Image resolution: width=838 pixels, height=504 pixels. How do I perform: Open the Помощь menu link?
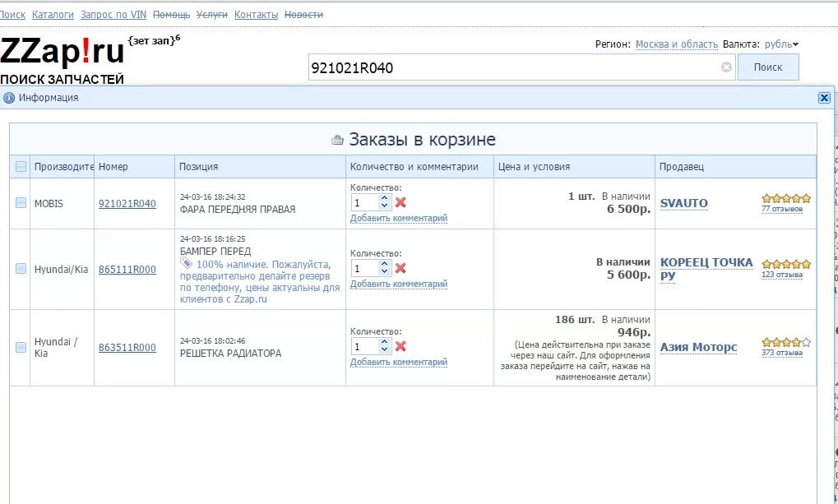coord(172,15)
